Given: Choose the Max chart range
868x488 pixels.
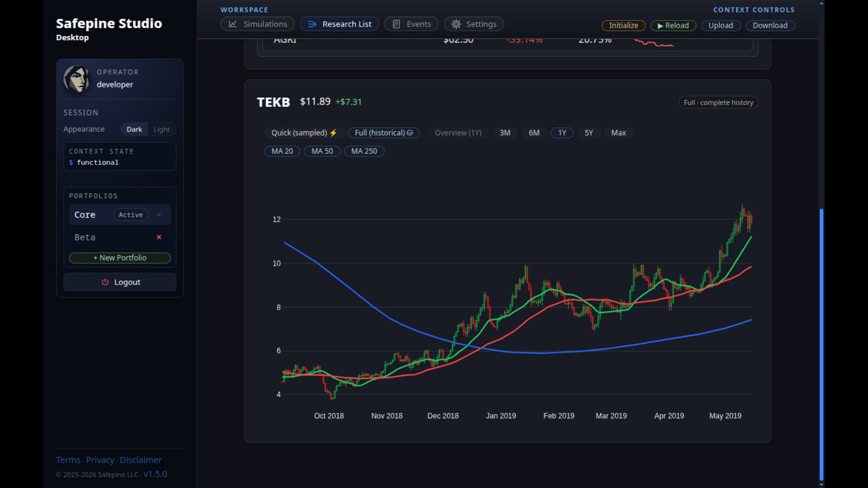Looking at the screenshot, I should pyautogui.click(x=618, y=133).
